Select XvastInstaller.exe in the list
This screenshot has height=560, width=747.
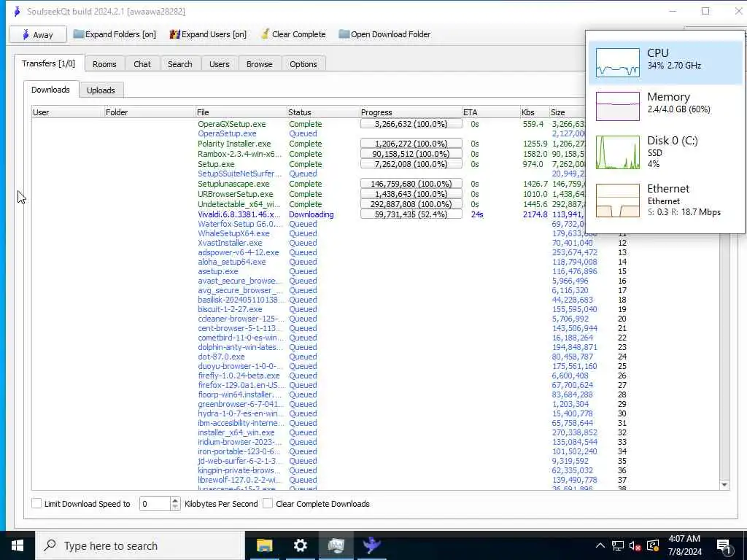230,243
